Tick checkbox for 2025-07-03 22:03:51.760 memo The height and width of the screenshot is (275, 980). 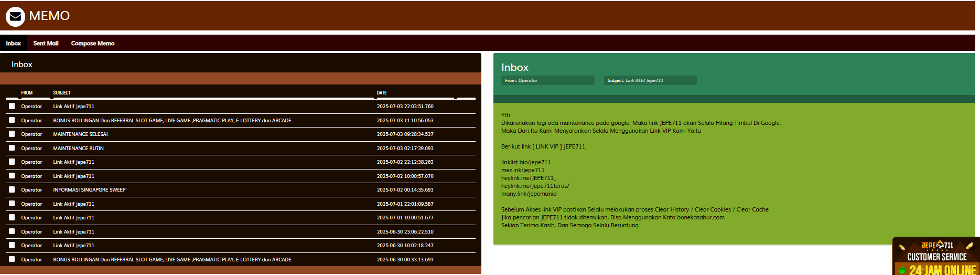(12, 106)
